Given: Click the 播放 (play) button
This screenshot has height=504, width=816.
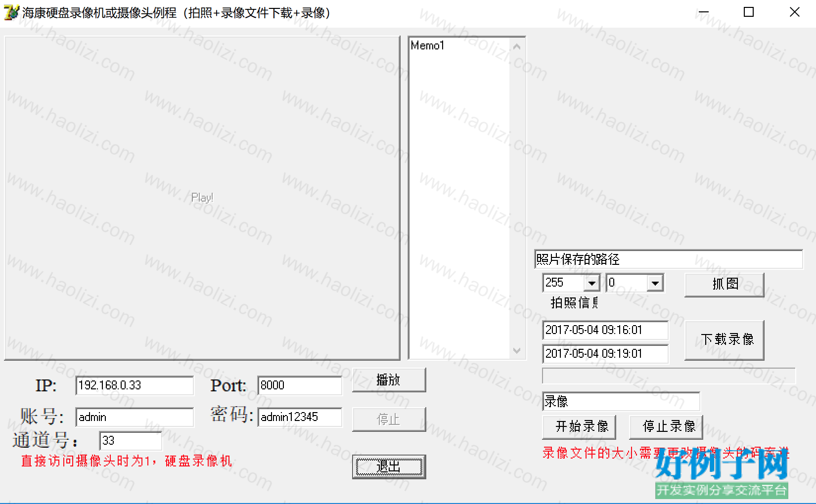Looking at the screenshot, I should 389,380.
